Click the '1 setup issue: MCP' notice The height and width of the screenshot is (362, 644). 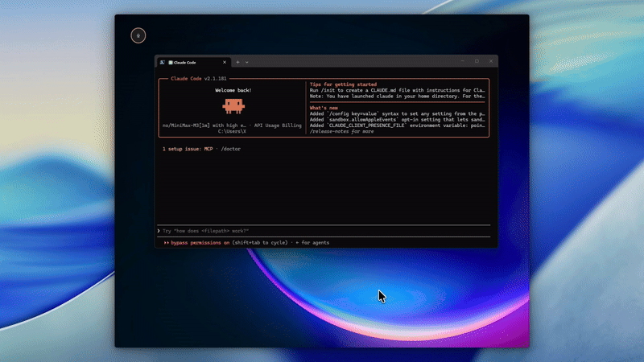188,149
